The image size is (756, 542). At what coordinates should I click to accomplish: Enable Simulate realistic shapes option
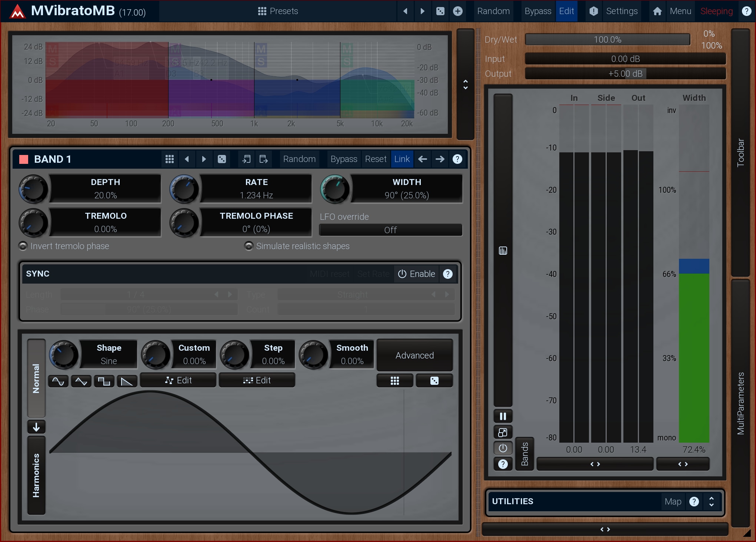pos(249,246)
